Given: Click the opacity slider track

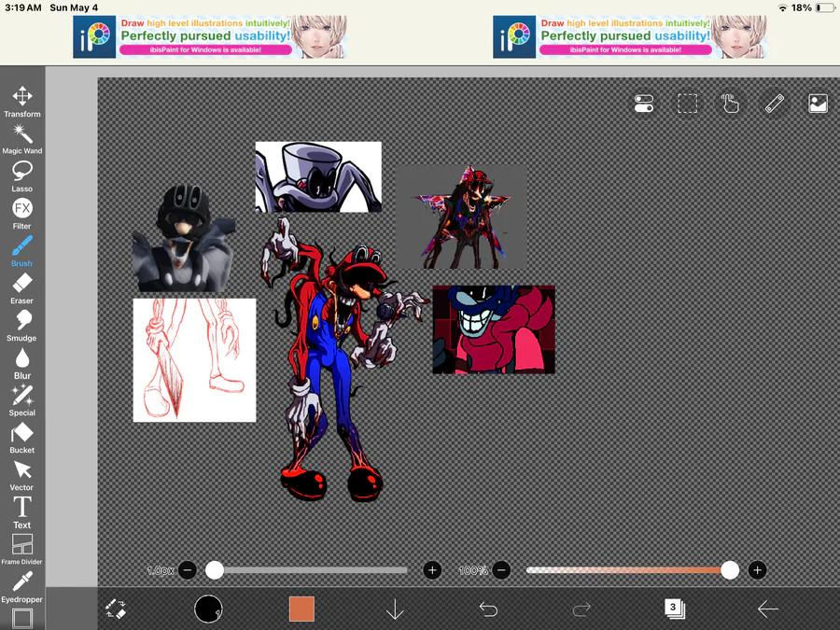Looking at the screenshot, I should pos(632,570).
